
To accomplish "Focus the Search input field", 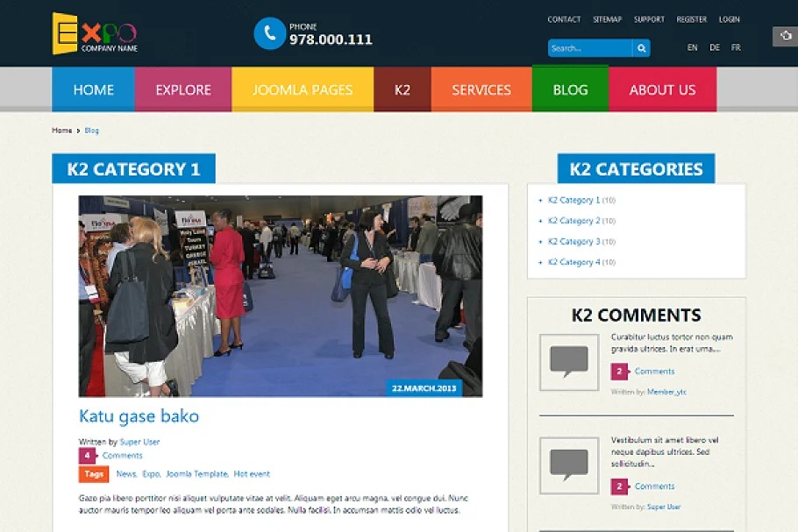I will pyautogui.click(x=589, y=48).
